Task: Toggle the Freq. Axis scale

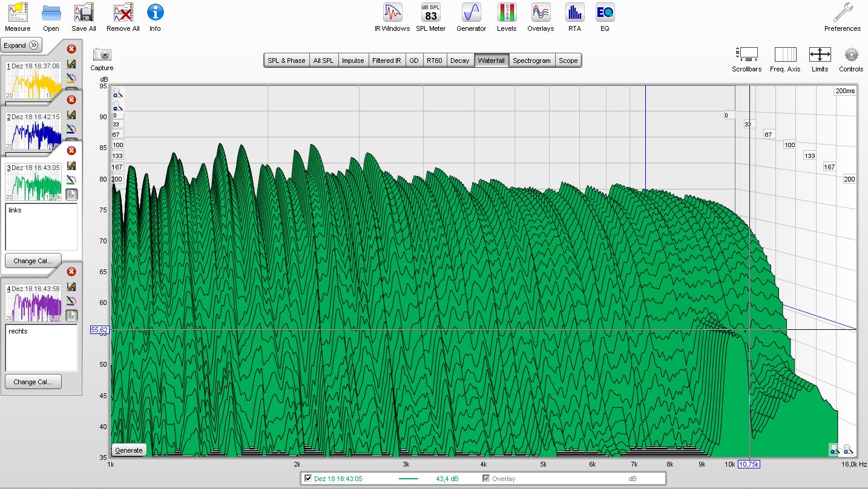Action: [x=785, y=59]
